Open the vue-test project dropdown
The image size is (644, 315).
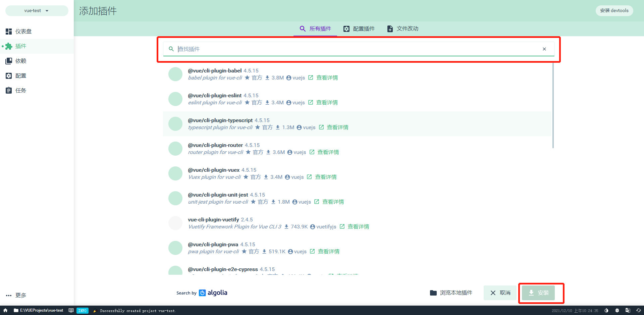pyautogui.click(x=37, y=11)
